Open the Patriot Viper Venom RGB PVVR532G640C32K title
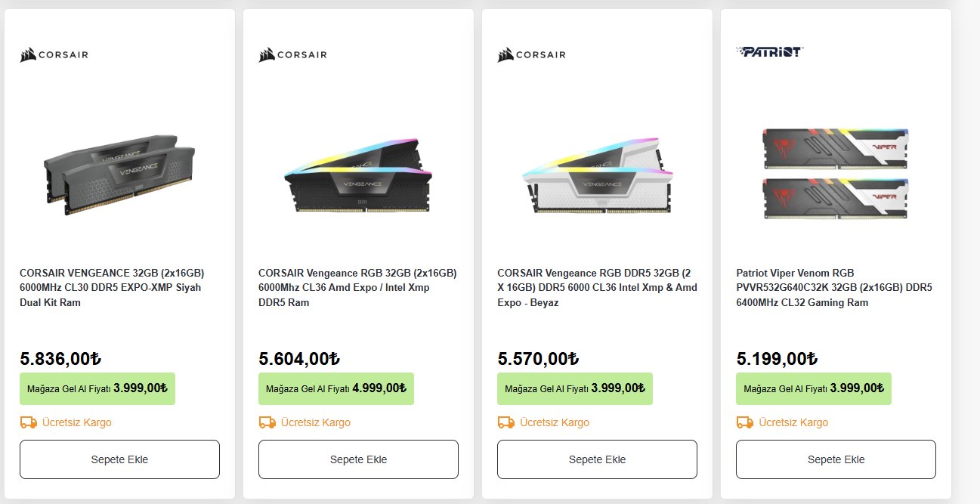This screenshot has width=980, height=504. [834, 288]
